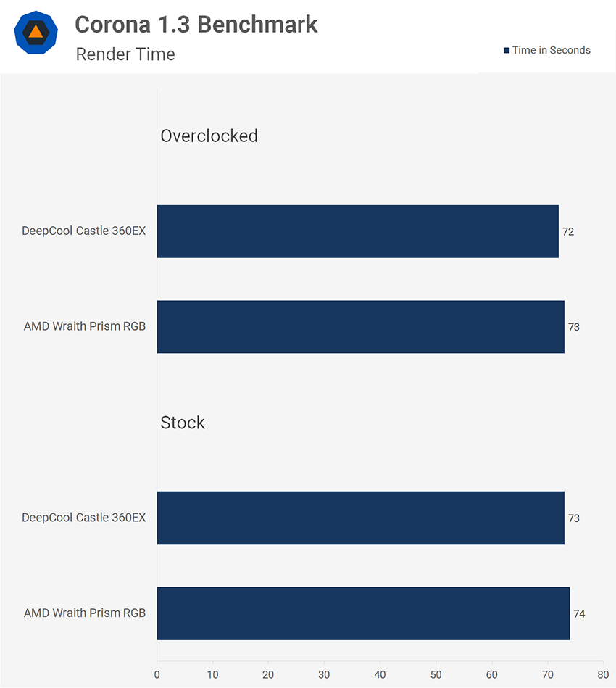
Task: Click the 74 value data label
Action: point(579,614)
